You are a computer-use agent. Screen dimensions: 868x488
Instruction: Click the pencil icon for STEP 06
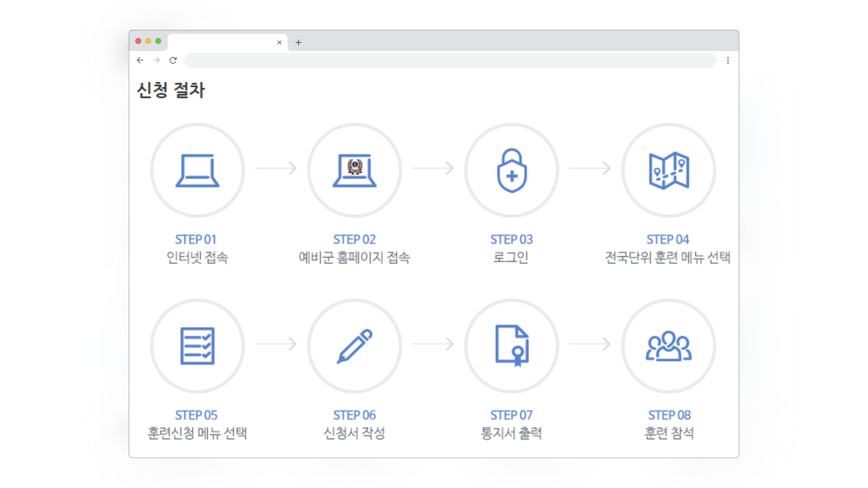coord(354,346)
